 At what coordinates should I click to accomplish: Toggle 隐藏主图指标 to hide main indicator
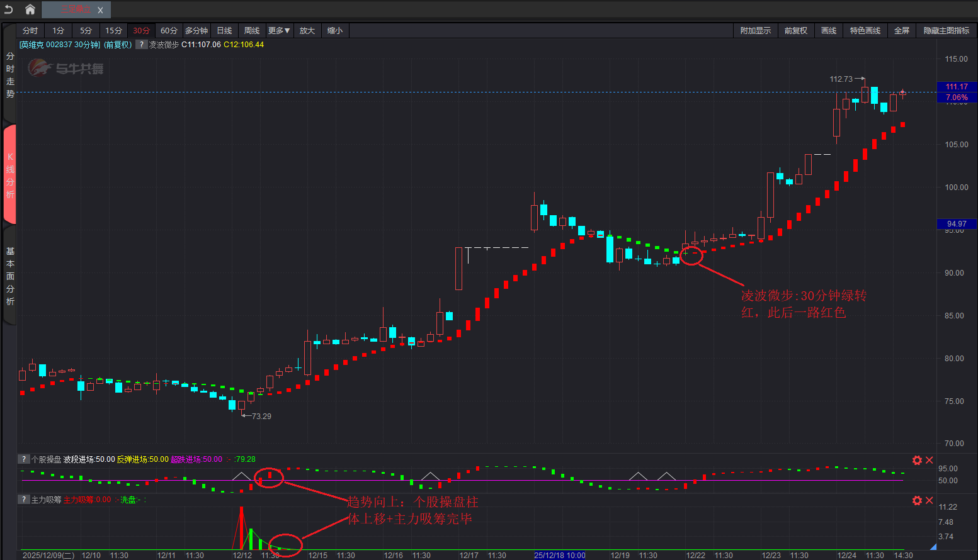coord(946,31)
